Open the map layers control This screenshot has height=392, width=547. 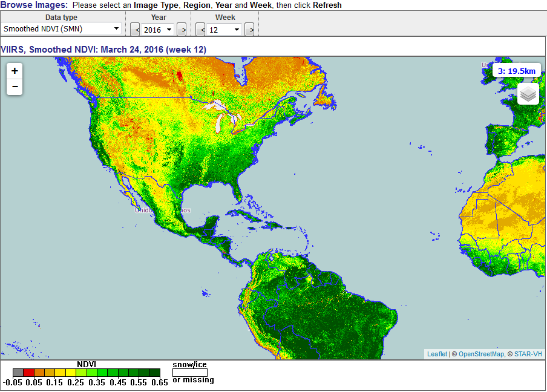coord(528,94)
